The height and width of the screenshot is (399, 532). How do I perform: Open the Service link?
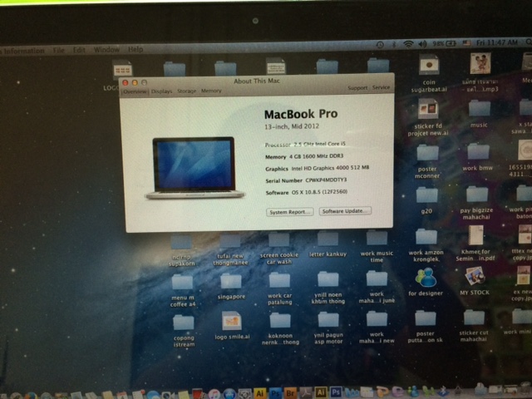coord(381,87)
